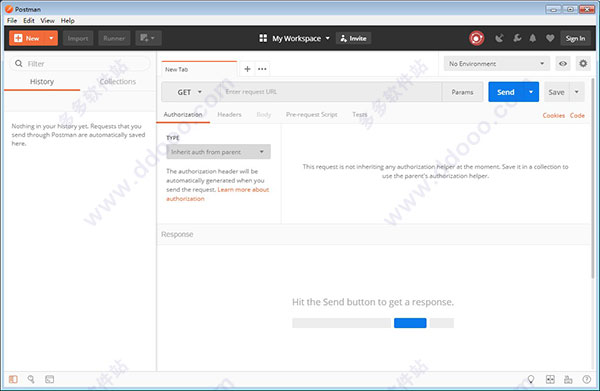
Task: Open the Send button dropdown arrow
Action: point(531,92)
